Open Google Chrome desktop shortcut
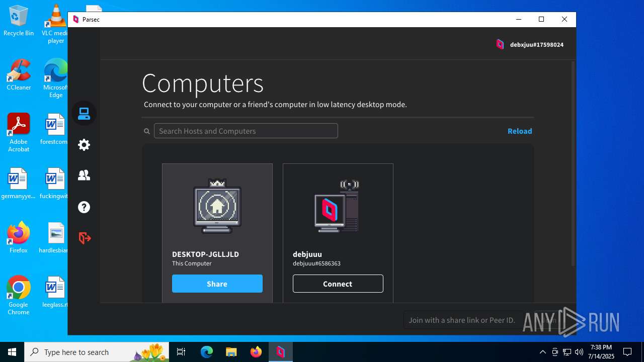 19,296
